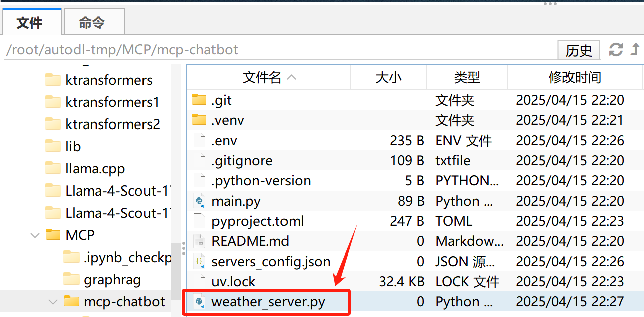
Task: Open the .git folder icon
Action: tap(199, 100)
